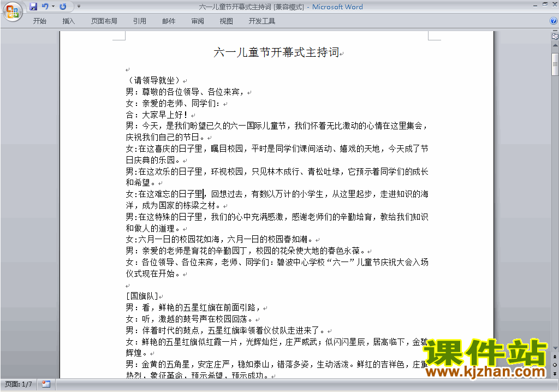559x392 pixels.
Task: Click the line 仪式现在开始。
Action: [x=153, y=274]
